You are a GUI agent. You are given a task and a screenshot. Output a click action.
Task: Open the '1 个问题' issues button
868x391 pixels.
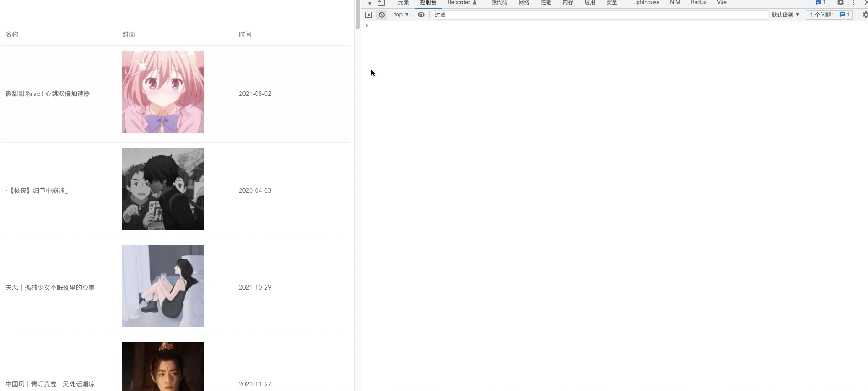point(830,15)
